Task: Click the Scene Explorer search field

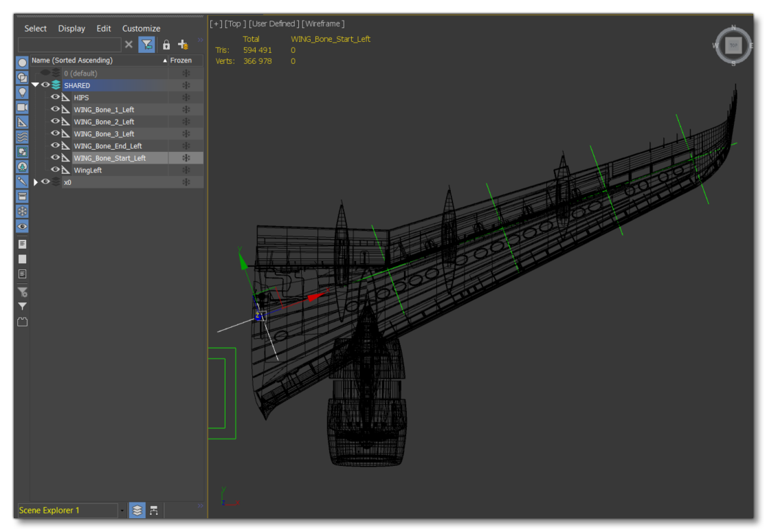Action: click(69, 44)
